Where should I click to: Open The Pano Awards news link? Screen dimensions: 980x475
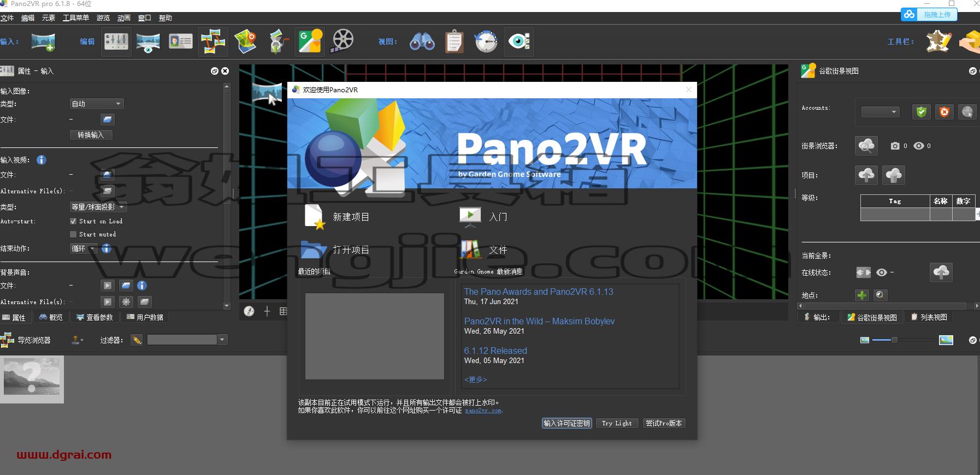click(x=539, y=292)
